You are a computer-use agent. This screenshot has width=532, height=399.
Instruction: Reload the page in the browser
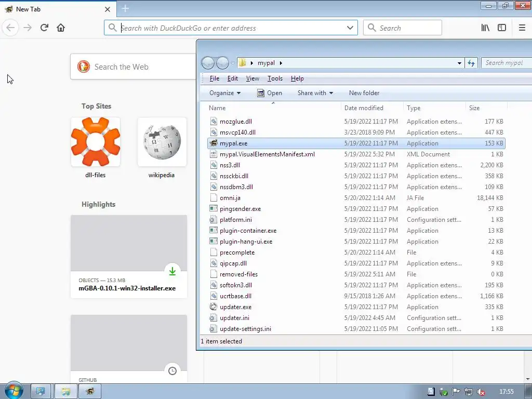44,28
